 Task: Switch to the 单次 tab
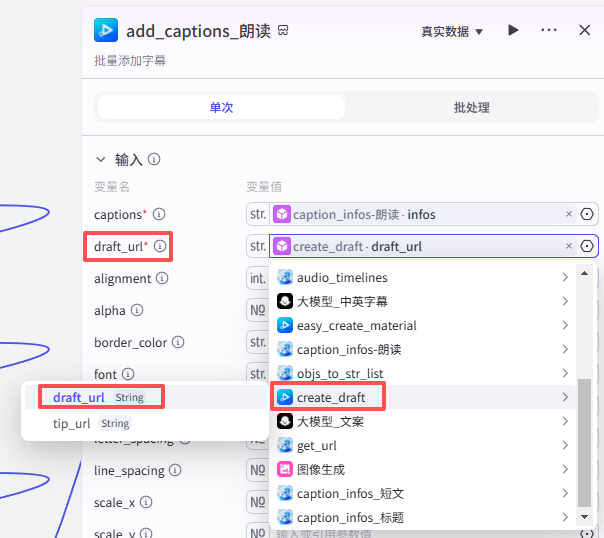[221, 107]
